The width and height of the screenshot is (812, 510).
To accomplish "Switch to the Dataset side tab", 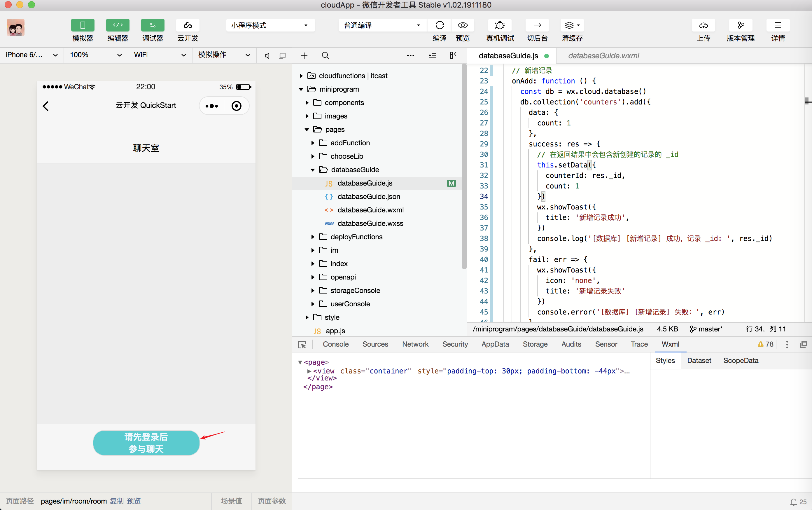I will point(699,361).
